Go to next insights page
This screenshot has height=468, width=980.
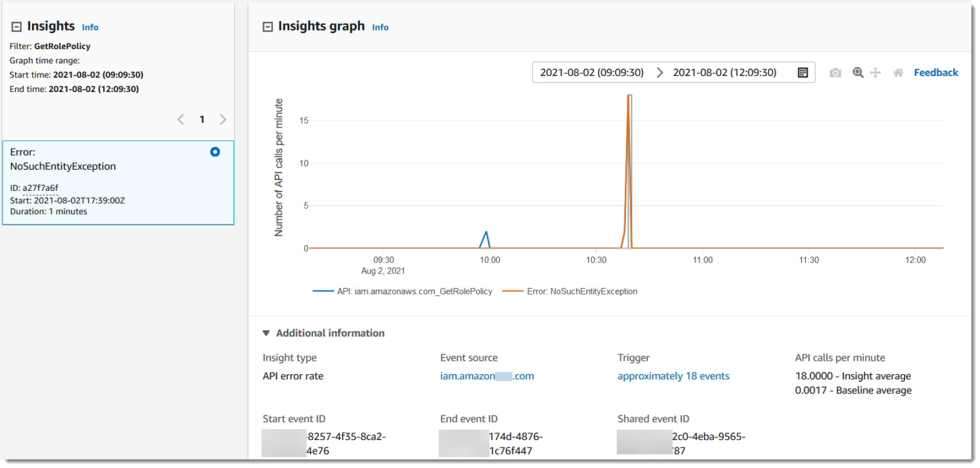[x=223, y=119]
